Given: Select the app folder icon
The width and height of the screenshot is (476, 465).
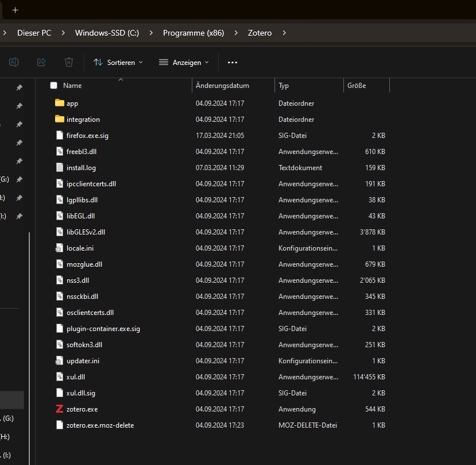Looking at the screenshot, I should coord(60,103).
